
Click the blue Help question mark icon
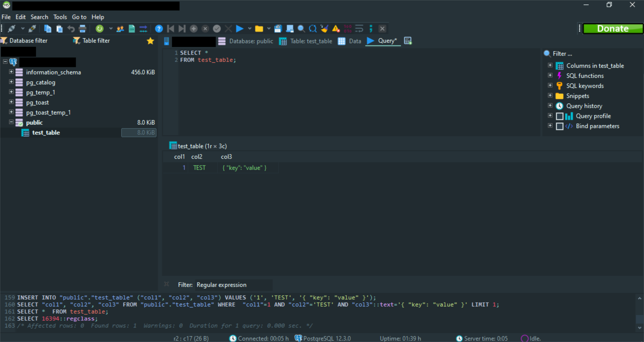click(x=159, y=29)
